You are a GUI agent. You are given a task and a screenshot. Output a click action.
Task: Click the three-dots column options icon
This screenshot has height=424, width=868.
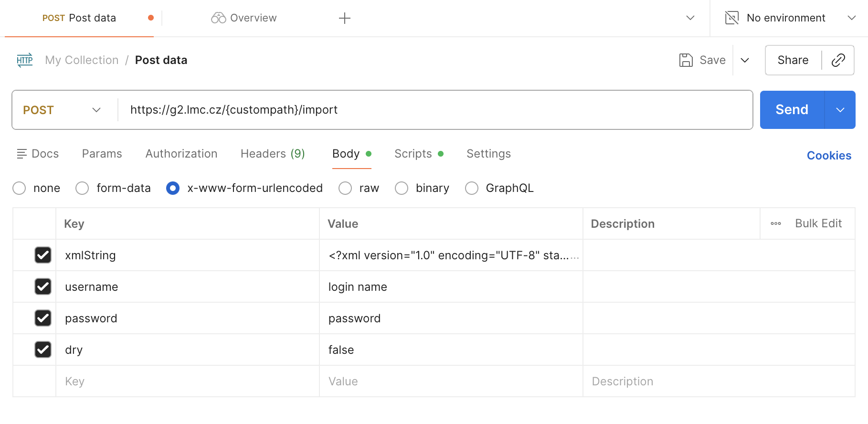pyautogui.click(x=775, y=223)
